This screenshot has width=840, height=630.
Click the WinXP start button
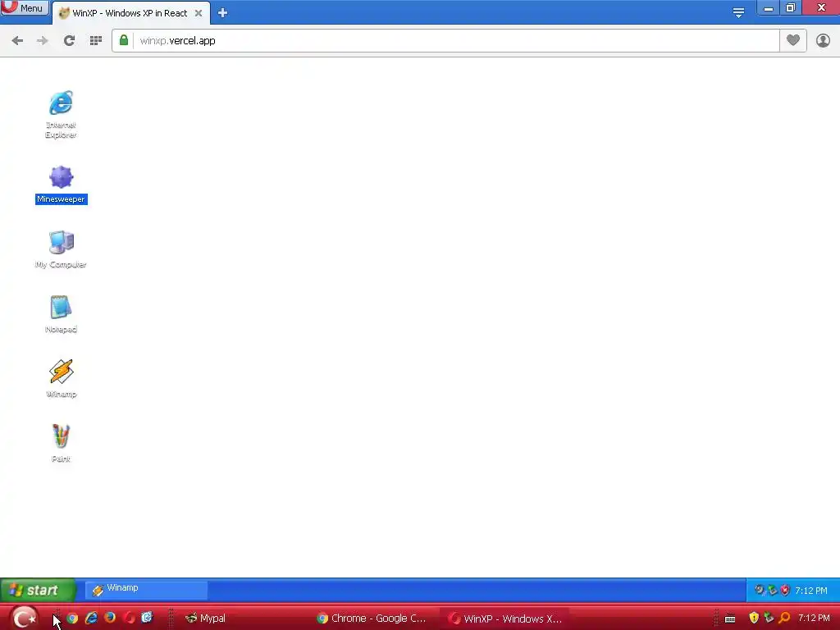click(x=38, y=591)
